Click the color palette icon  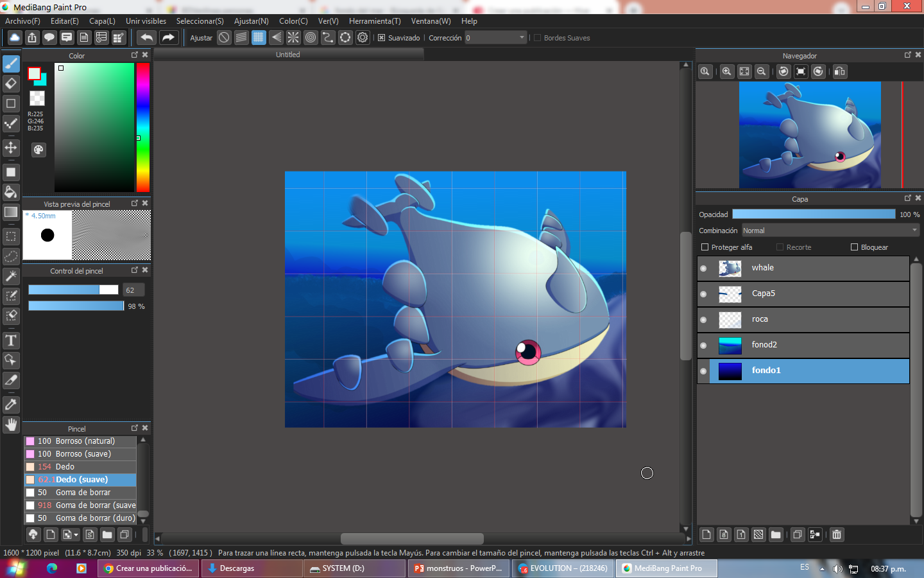click(x=38, y=150)
